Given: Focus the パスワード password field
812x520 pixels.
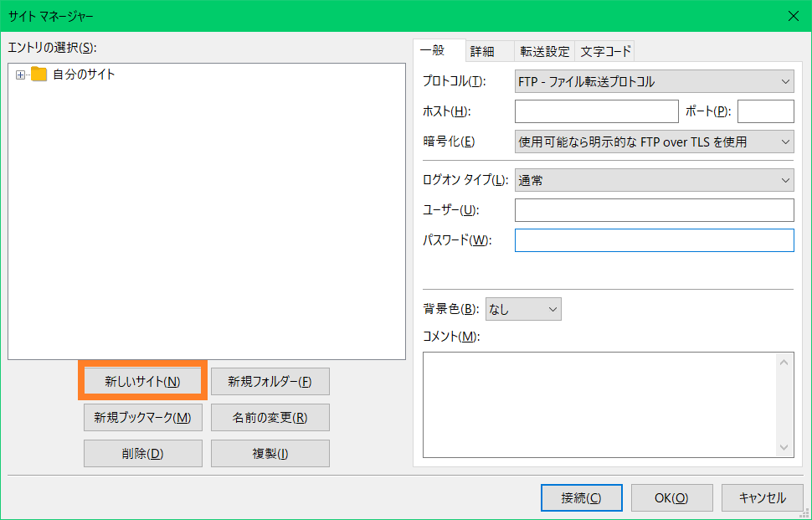Looking at the screenshot, I should coord(654,240).
